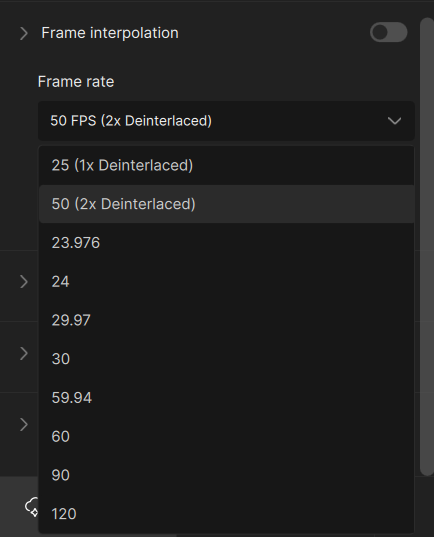Screen dimensions: 434x537
Task: Choose 23.976 frame rate
Action: pos(226,243)
